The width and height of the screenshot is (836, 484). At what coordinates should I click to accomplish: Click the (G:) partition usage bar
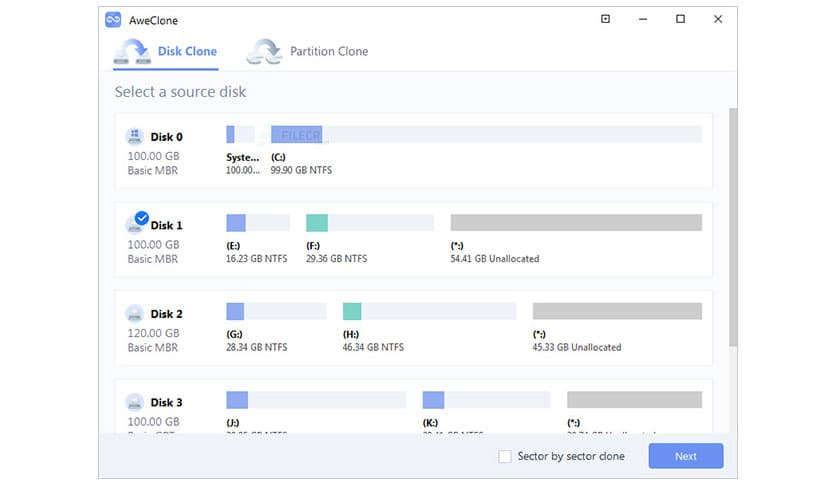pyautogui.click(x=276, y=311)
